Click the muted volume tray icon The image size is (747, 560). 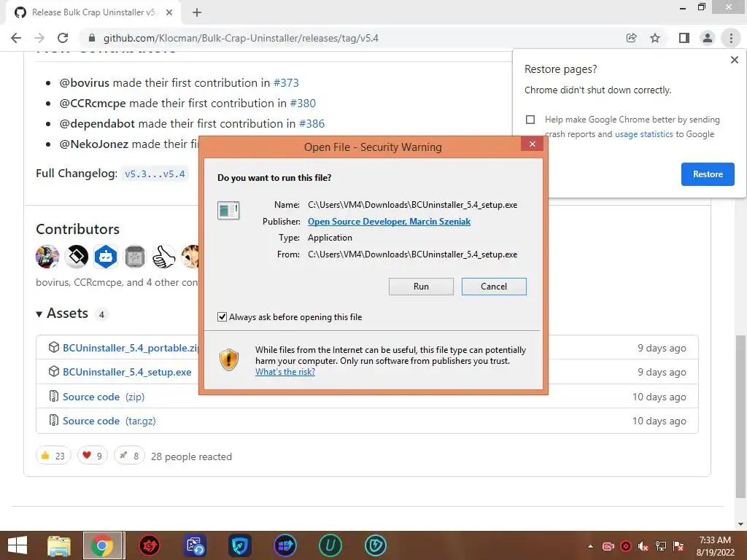click(643, 546)
